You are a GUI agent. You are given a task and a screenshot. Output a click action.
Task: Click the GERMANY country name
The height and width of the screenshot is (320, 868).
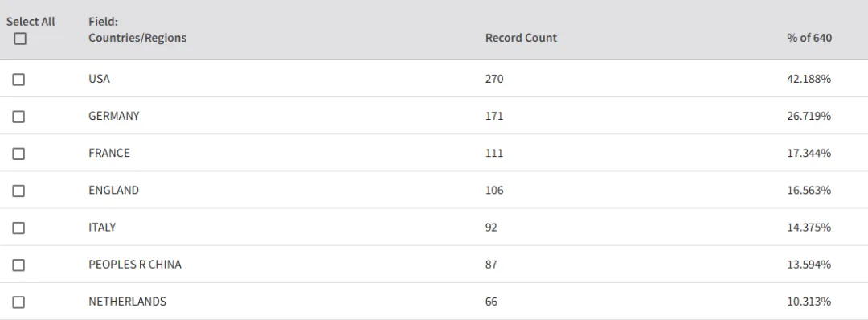click(x=114, y=116)
